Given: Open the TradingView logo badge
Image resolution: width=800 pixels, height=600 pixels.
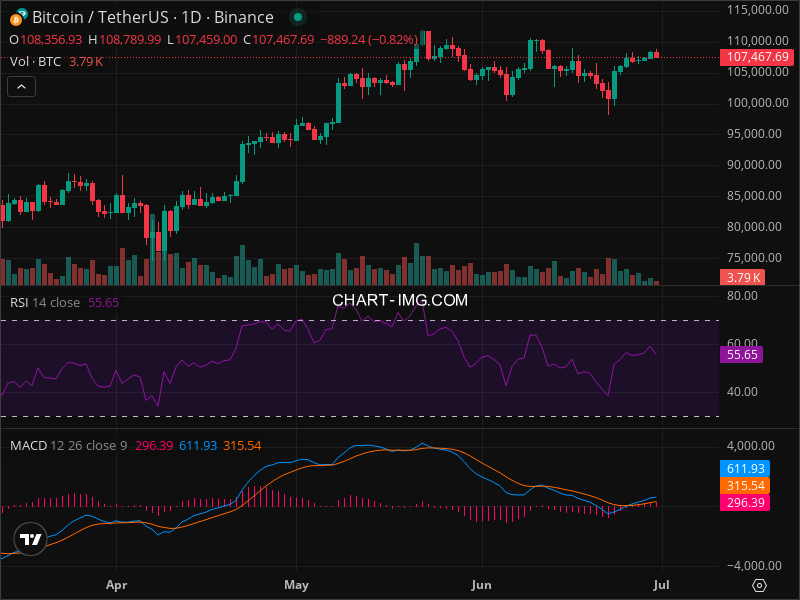Looking at the screenshot, I should pyautogui.click(x=31, y=539).
